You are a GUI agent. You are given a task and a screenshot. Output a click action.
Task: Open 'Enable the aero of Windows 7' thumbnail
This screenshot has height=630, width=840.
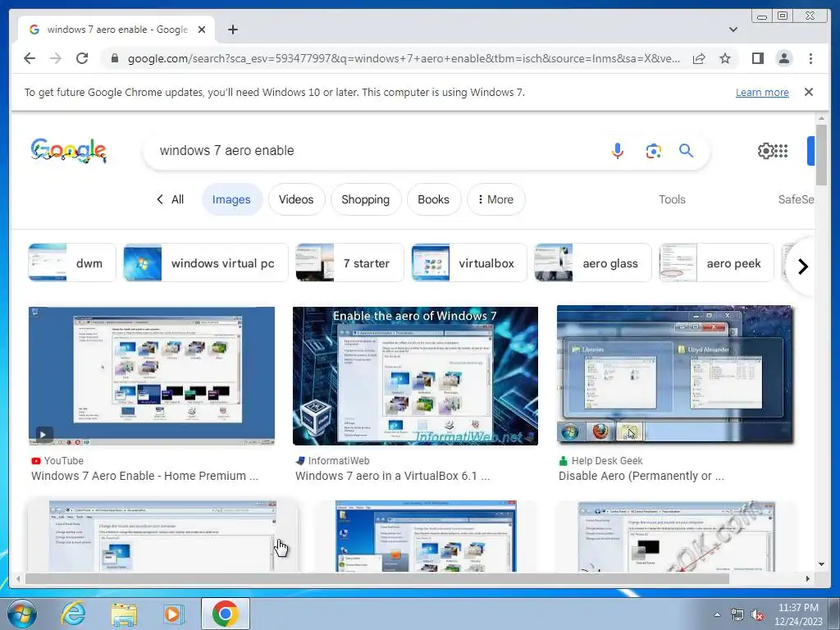[415, 376]
